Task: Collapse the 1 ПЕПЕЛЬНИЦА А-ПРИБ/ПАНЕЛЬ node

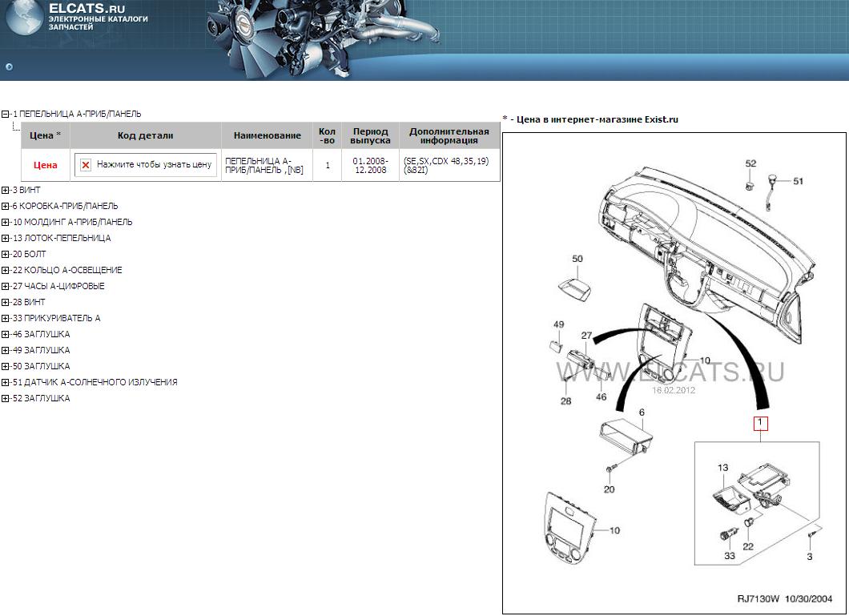Action: click(5, 115)
